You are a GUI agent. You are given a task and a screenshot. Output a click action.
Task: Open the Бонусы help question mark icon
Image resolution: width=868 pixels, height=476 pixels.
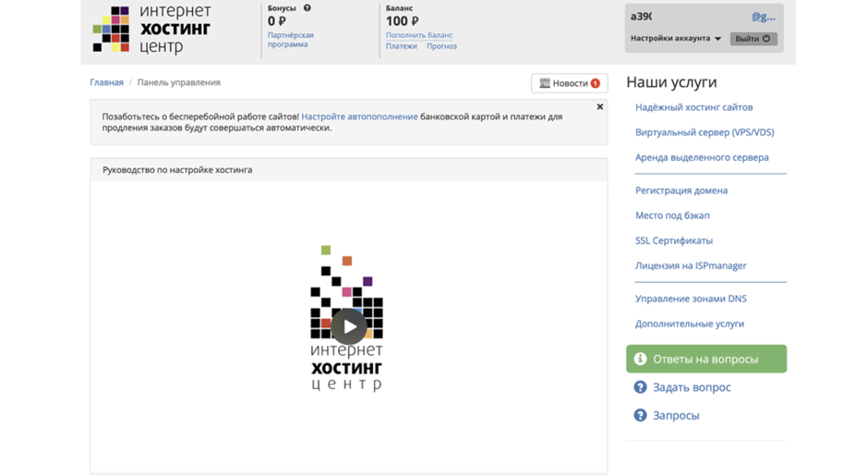coord(307,7)
